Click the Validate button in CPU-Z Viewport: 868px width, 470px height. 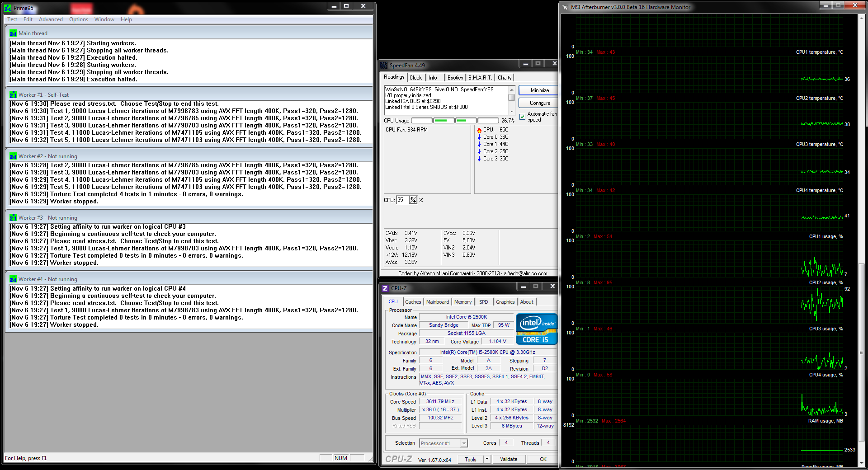[x=509, y=459]
